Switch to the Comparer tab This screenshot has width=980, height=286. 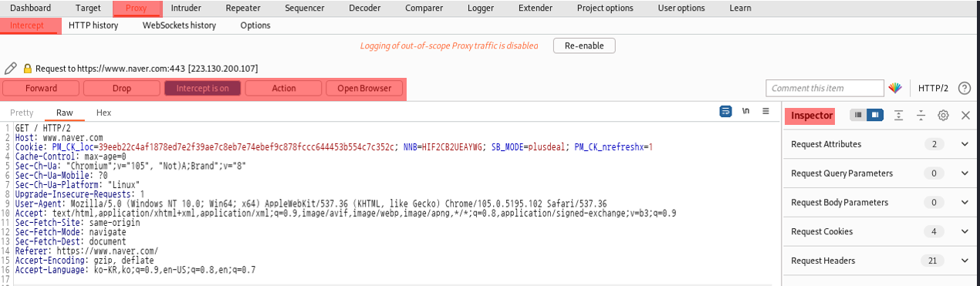[424, 8]
